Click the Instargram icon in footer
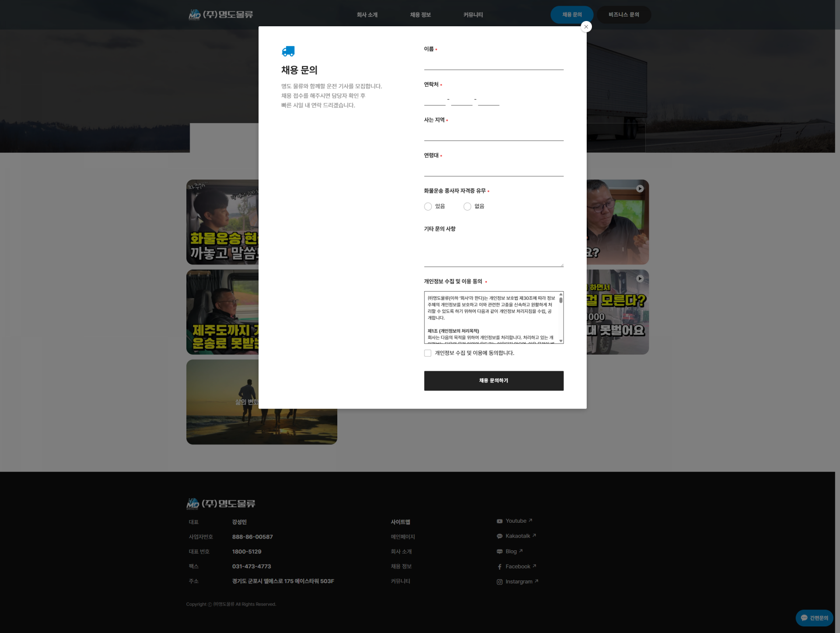840x633 pixels. click(499, 582)
